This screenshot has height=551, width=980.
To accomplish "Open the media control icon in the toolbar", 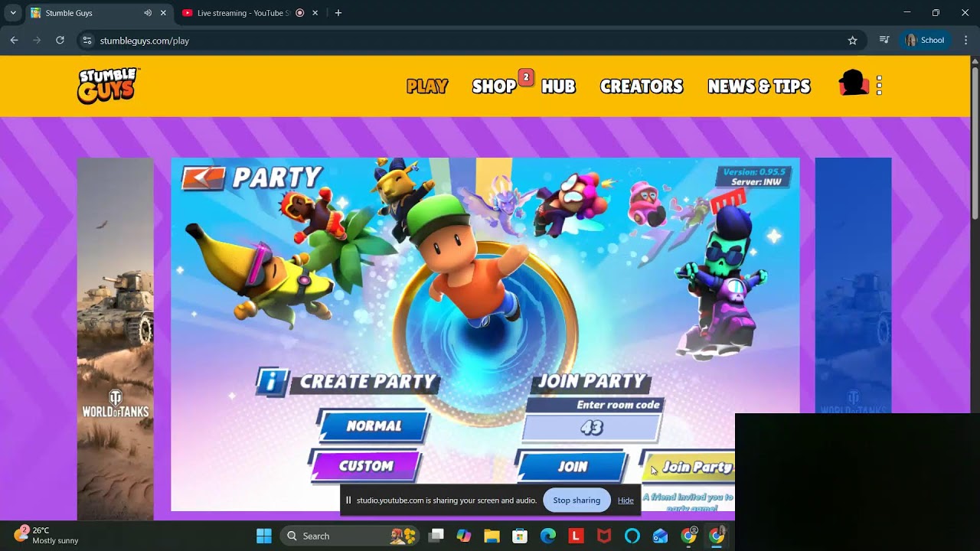I will pos(884,41).
